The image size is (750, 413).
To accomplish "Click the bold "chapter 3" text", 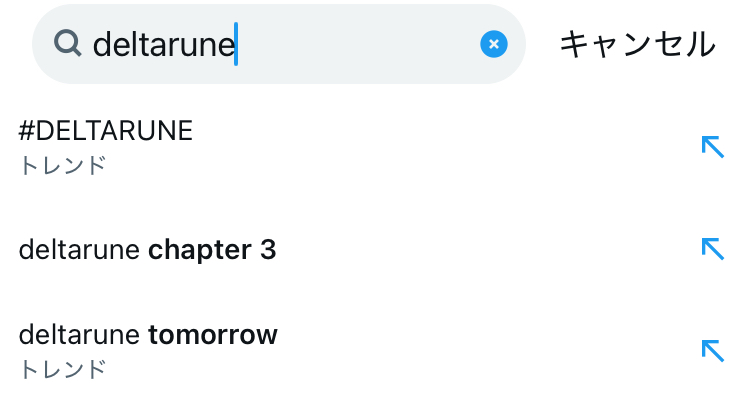I will (x=212, y=250).
